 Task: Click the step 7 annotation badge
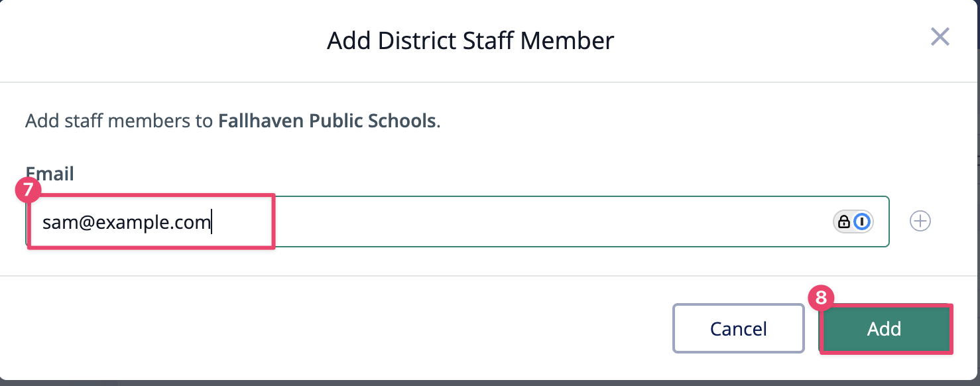tap(27, 190)
